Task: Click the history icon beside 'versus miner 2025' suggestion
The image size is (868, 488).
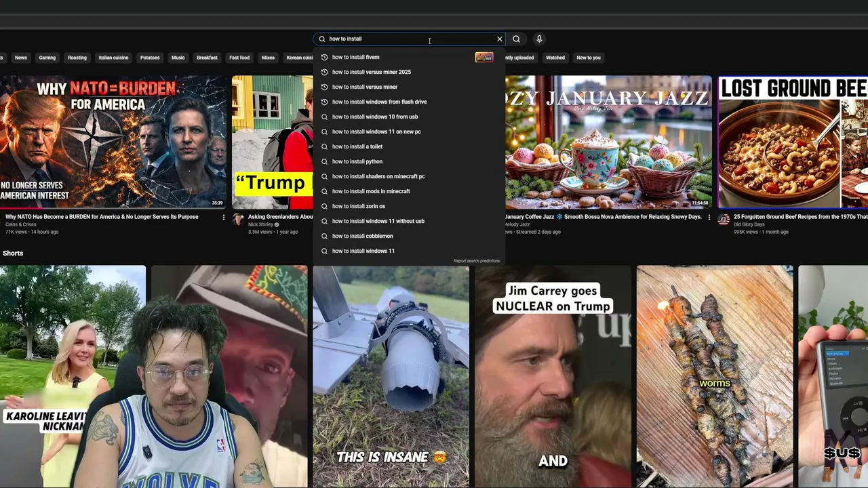Action: 324,72
